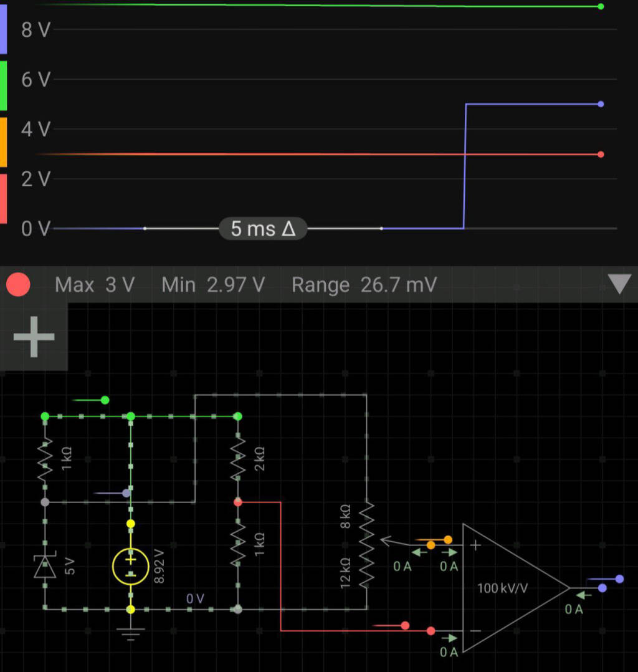Click the 8 kΩ potentiometer label
The height and width of the screenshot is (672, 638).
pos(345,516)
